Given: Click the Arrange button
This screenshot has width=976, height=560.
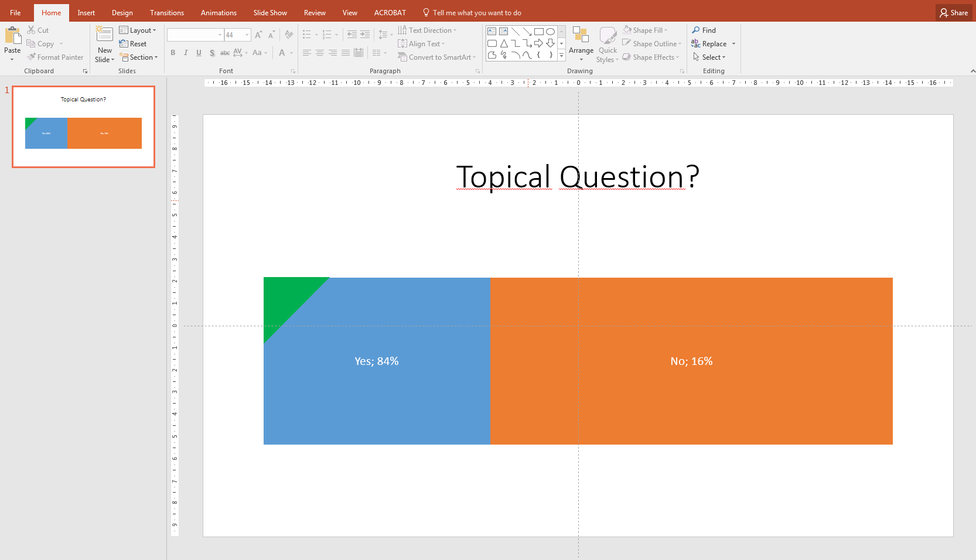Looking at the screenshot, I should (581, 44).
